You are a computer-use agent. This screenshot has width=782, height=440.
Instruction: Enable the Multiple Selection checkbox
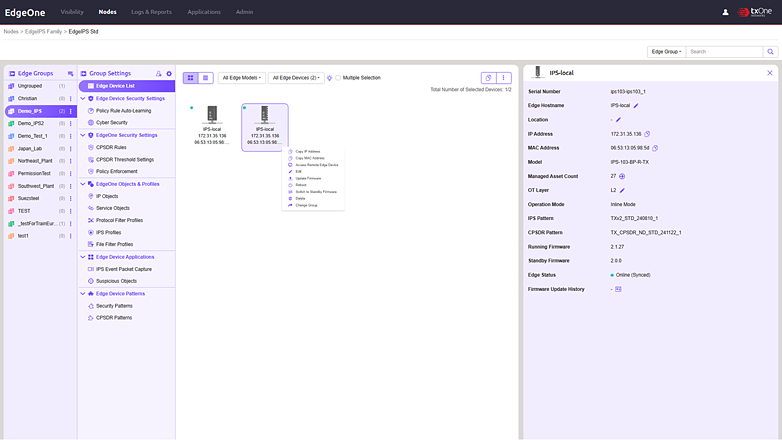(x=338, y=78)
